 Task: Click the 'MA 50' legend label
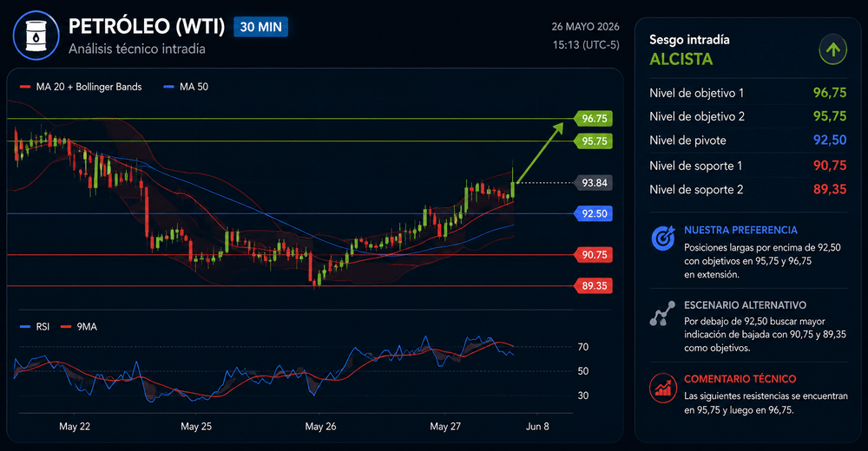point(194,87)
